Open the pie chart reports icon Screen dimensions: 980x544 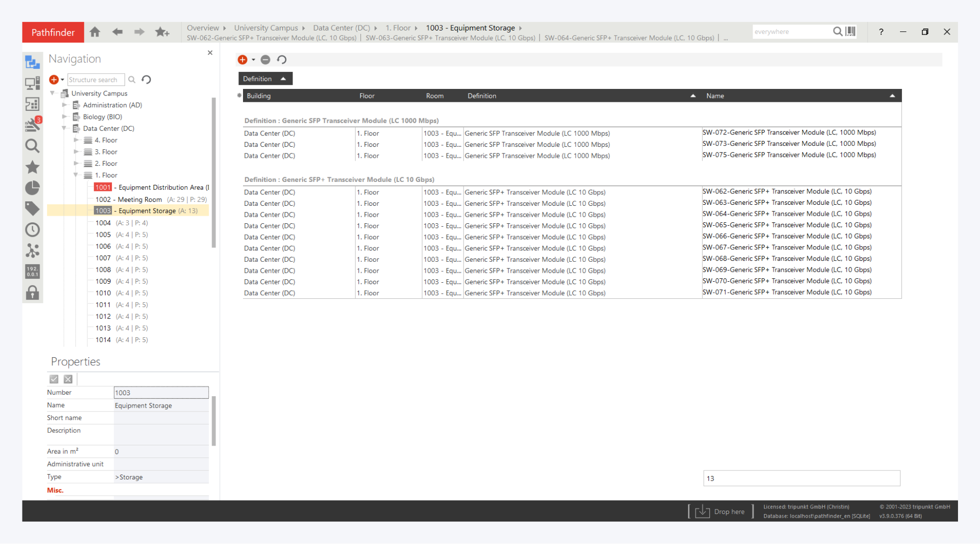[32, 188]
